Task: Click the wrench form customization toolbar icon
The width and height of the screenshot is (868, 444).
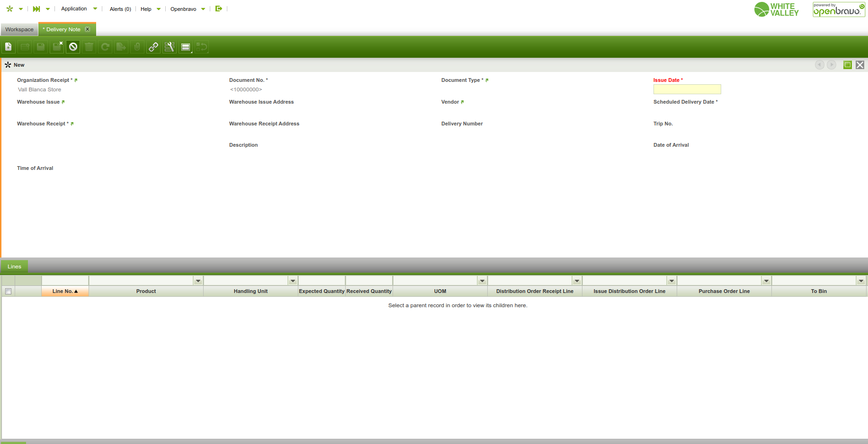Action: point(170,47)
